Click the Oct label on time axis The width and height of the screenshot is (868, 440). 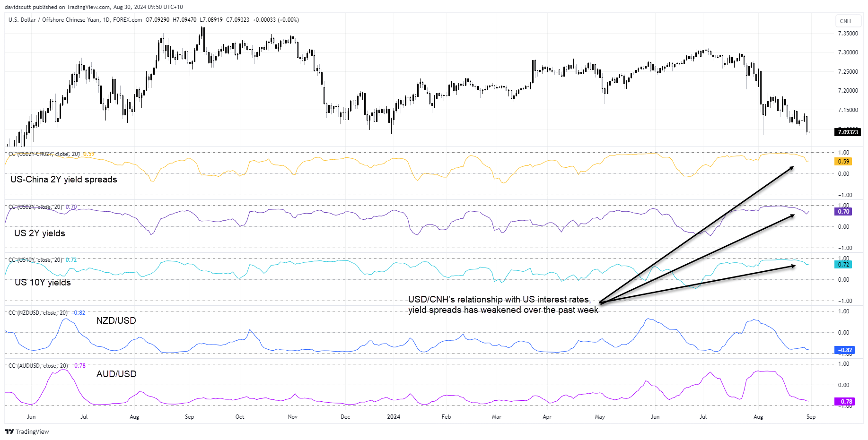click(x=240, y=417)
